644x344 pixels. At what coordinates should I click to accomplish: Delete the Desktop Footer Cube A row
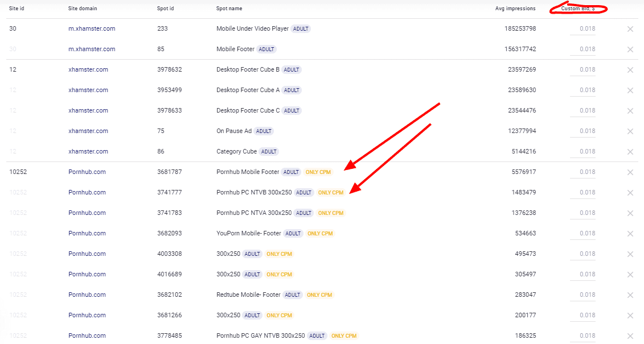click(x=630, y=90)
